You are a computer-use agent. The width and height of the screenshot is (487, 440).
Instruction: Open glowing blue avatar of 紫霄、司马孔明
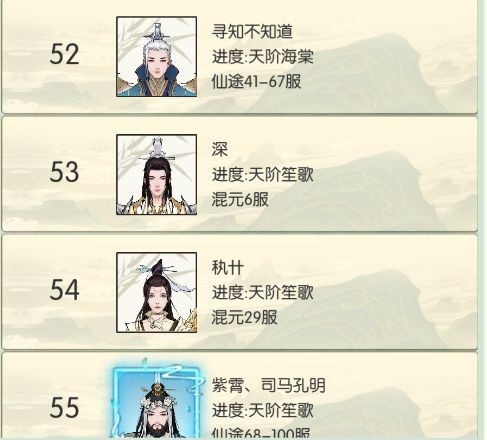(x=156, y=402)
